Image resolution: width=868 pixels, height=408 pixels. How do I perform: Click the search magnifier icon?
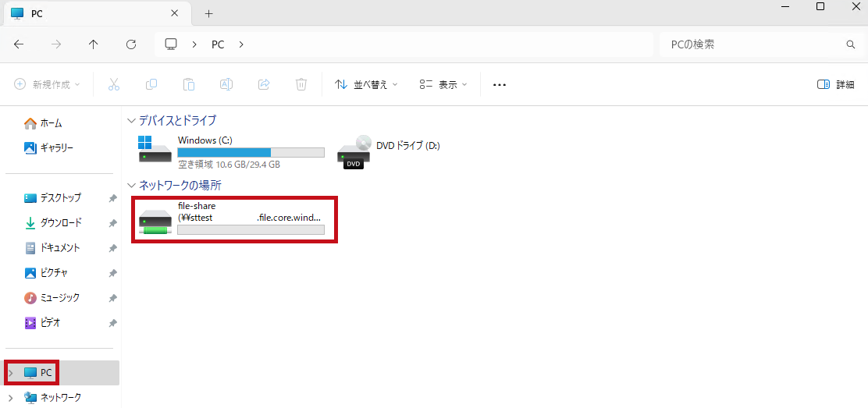tap(851, 44)
